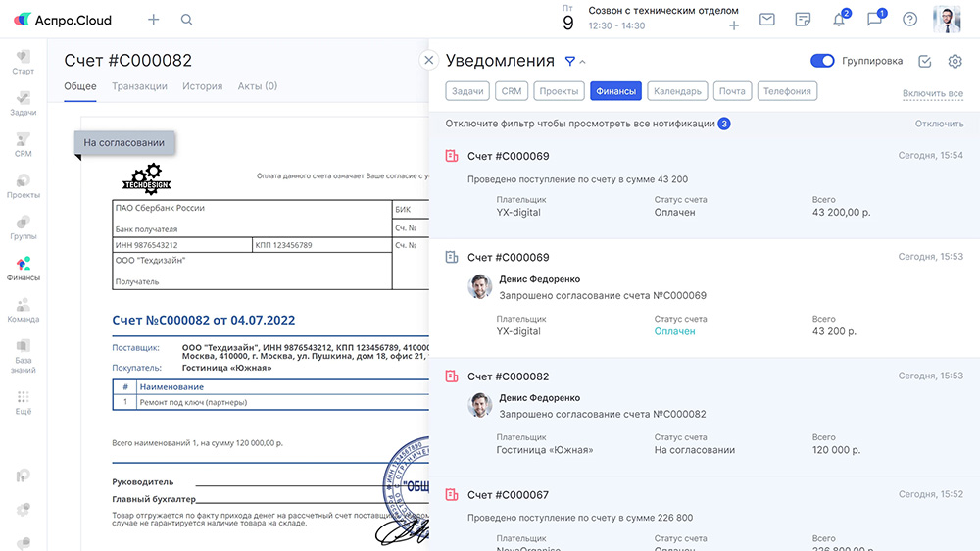Click Денис Федоренко avatar in C000082 notification
This screenshot has width=980, height=551.
479,405
